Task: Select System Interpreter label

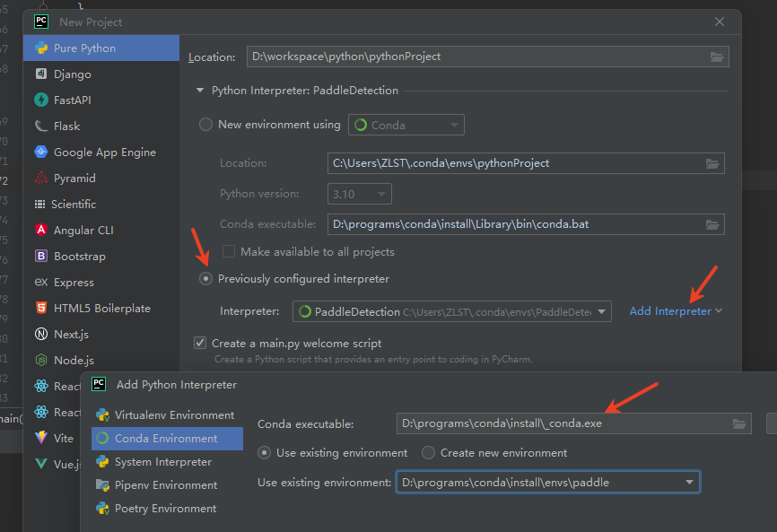Action: pos(163,462)
